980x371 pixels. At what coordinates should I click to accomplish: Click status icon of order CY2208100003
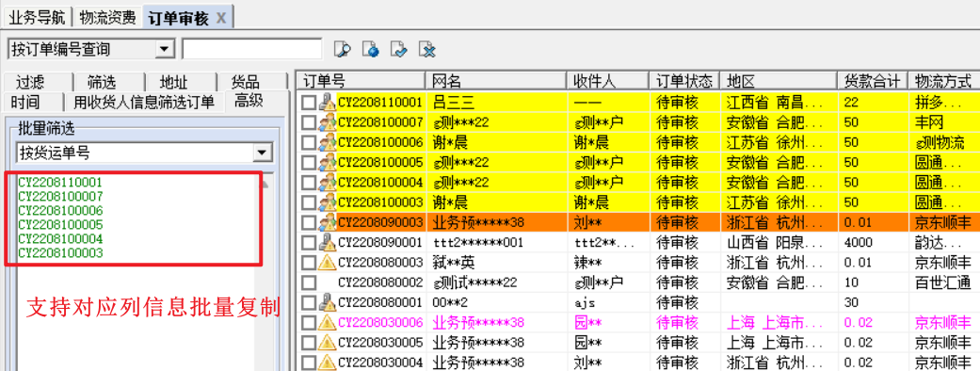click(x=328, y=202)
